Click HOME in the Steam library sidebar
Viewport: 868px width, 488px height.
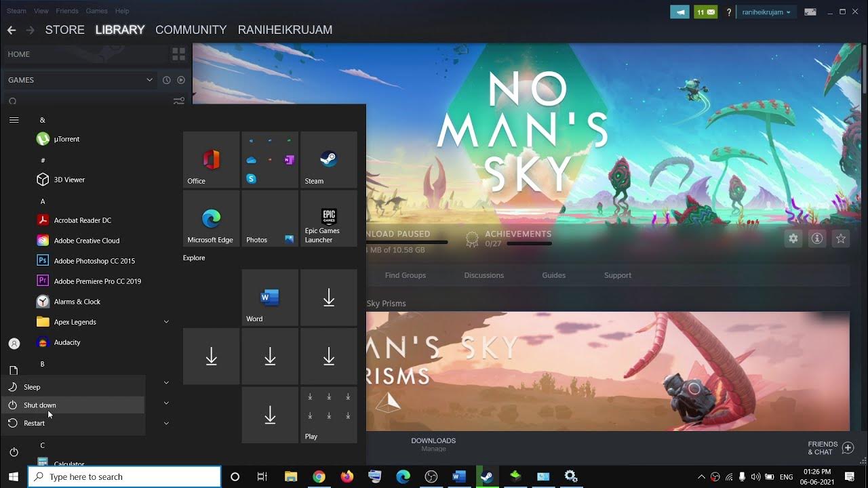coord(85,54)
